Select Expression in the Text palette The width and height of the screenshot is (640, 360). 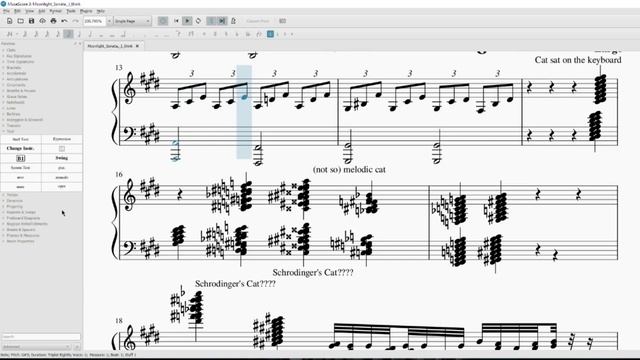[62, 139]
